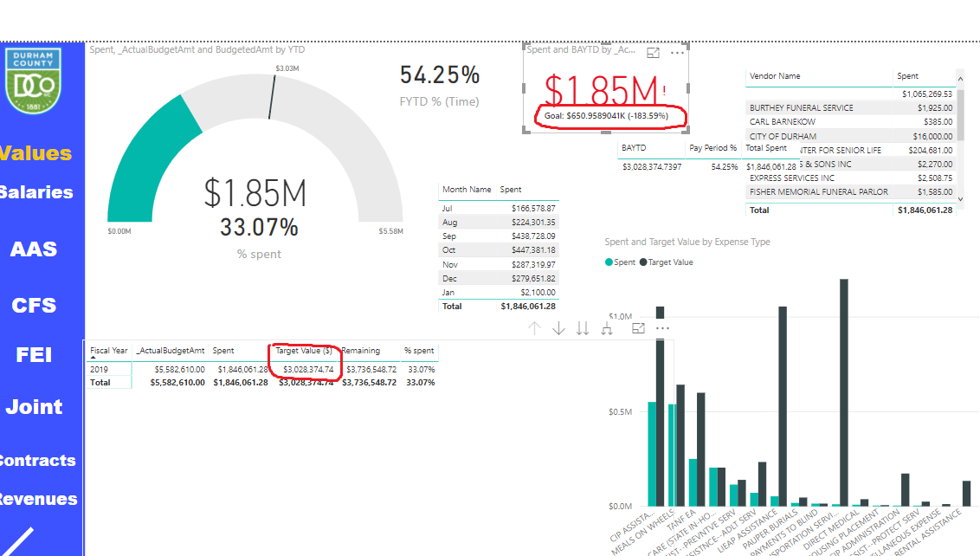Select the CITY OF DURHAM vendor row

pos(851,136)
